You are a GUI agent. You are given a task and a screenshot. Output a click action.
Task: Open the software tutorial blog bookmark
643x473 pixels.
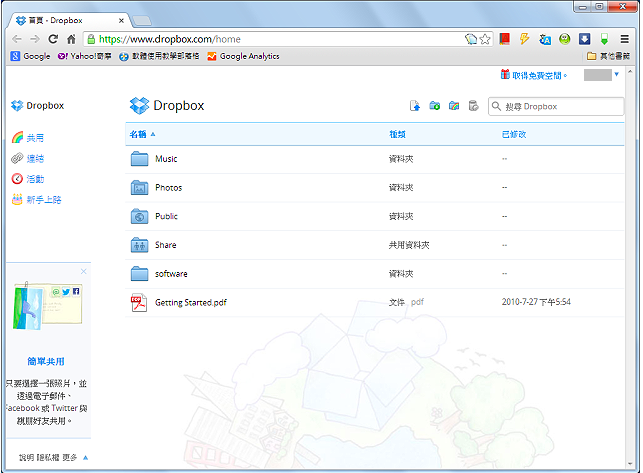pyautogui.click(x=159, y=56)
